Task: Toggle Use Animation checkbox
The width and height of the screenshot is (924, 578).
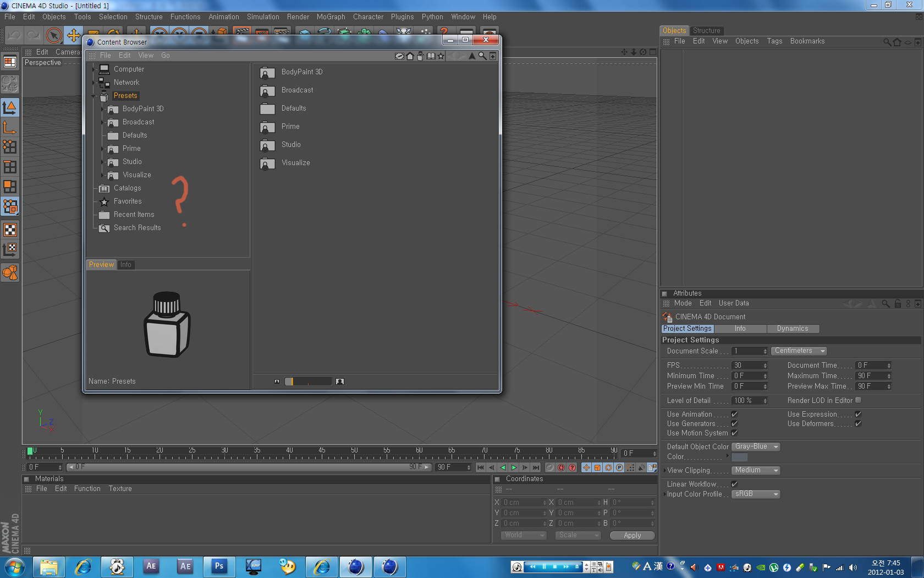Action: [734, 415]
